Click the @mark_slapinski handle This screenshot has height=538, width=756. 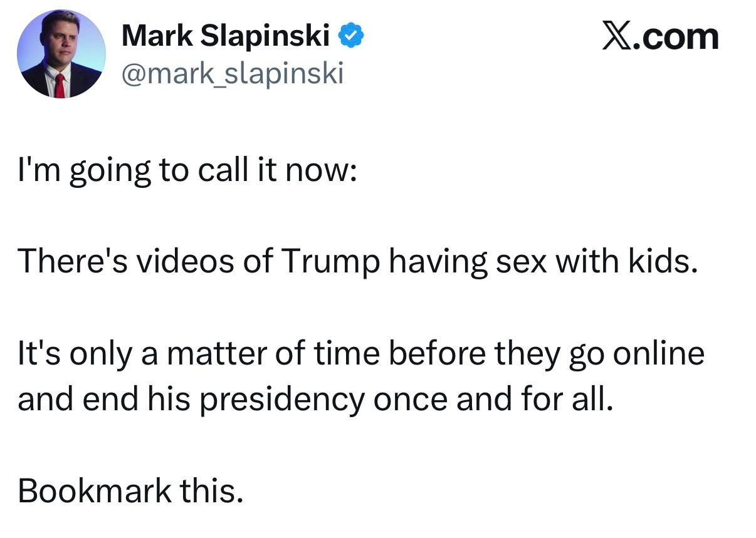point(233,74)
